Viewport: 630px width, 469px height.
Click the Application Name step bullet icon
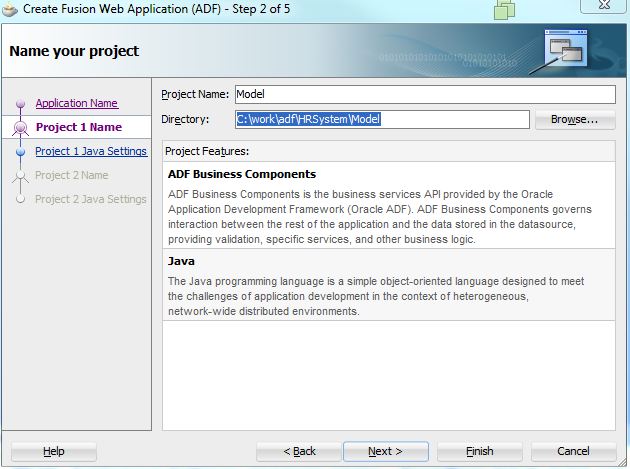(20, 104)
